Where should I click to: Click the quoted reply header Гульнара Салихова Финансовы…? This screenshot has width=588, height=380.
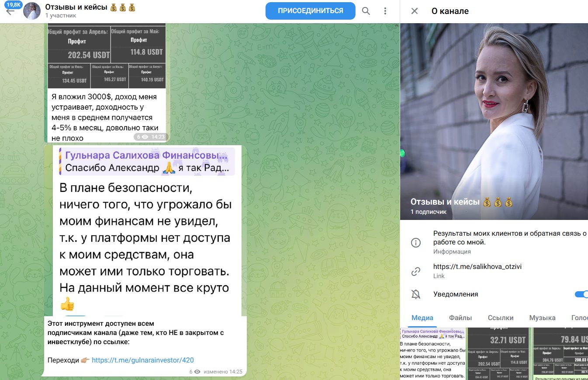click(x=148, y=161)
